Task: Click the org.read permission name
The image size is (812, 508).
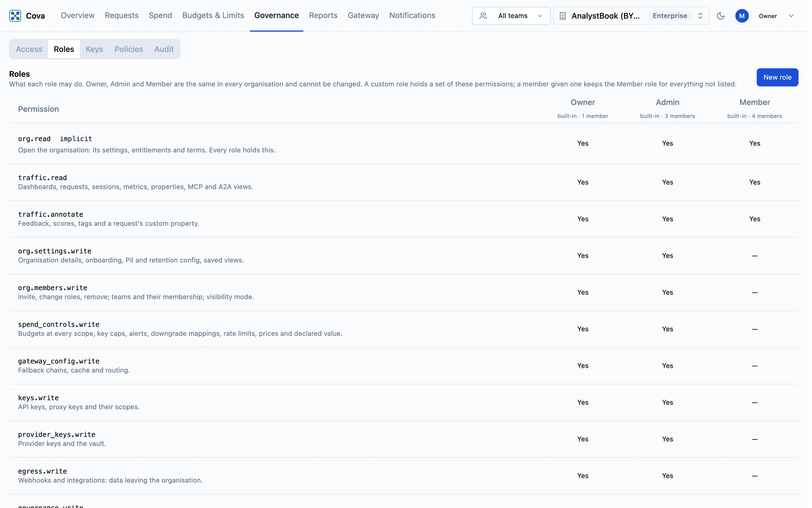Action: [34, 139]
